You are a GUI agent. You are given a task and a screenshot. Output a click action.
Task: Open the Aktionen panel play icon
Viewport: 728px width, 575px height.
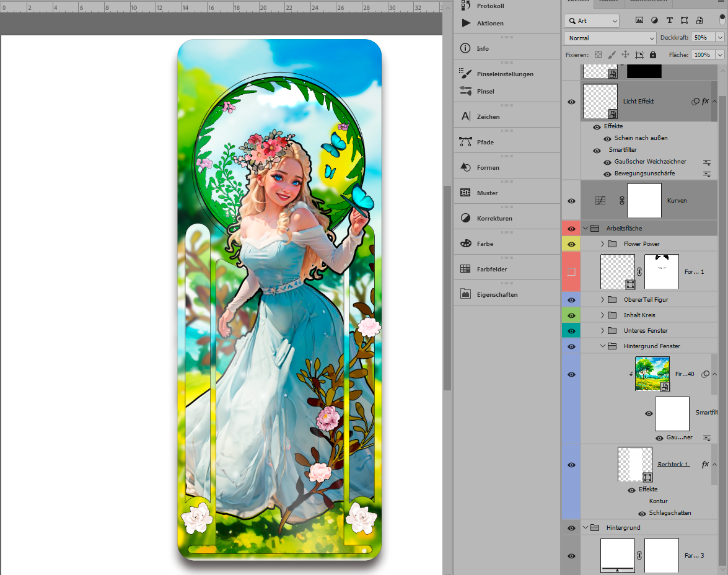[x=466, y=23]
